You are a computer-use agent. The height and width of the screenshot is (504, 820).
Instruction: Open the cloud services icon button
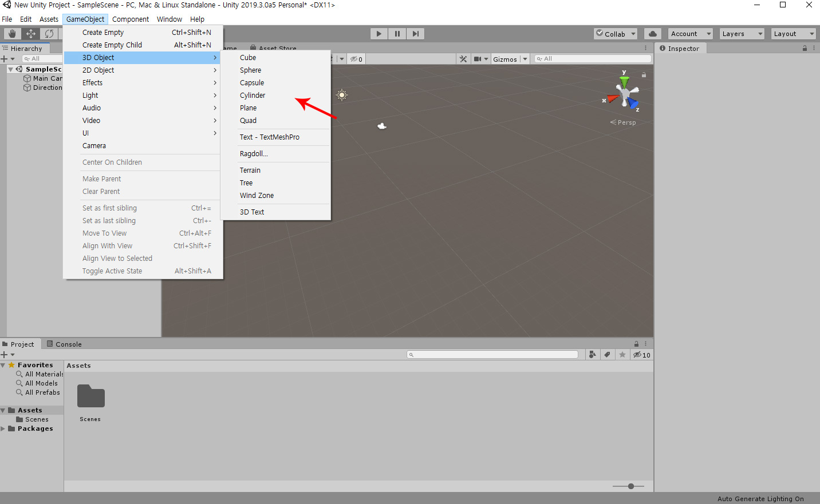pyautogui.click(x=653, y=34)
